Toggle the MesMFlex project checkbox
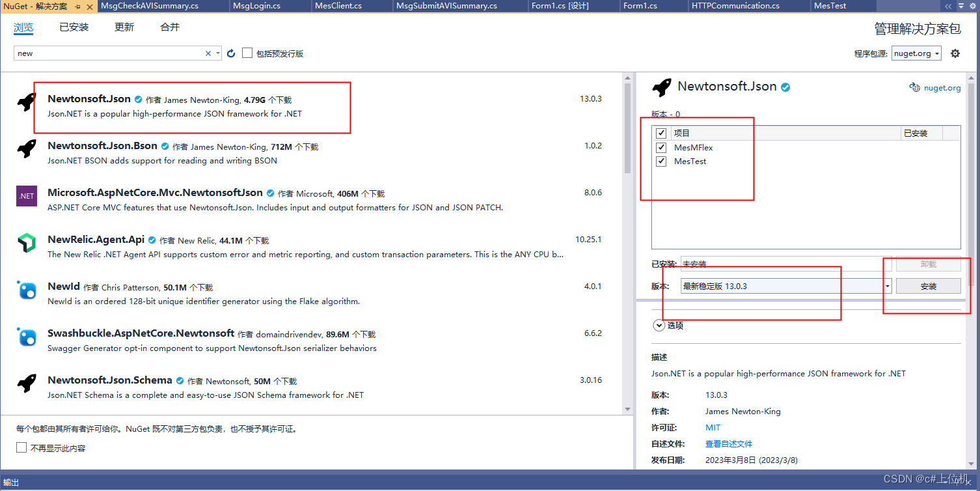The height and width of the screenshot is (491, 980). [661, 147]
